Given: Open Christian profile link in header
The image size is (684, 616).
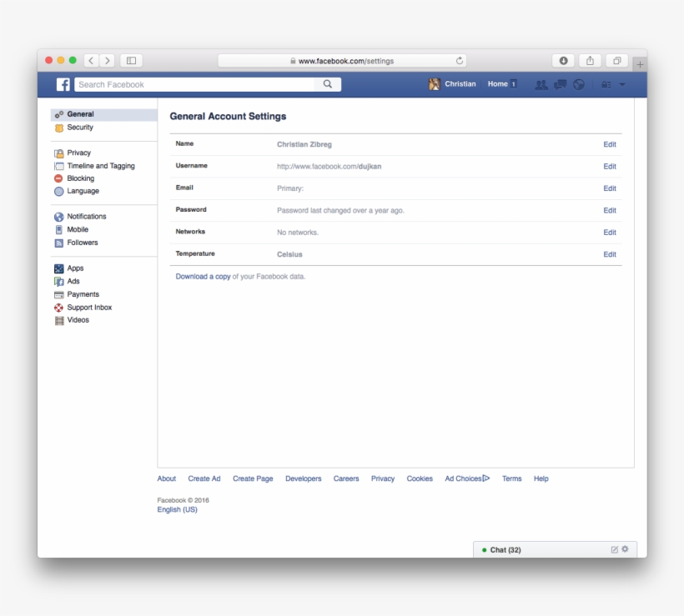Looking at the screenshot, I should 460,83.
